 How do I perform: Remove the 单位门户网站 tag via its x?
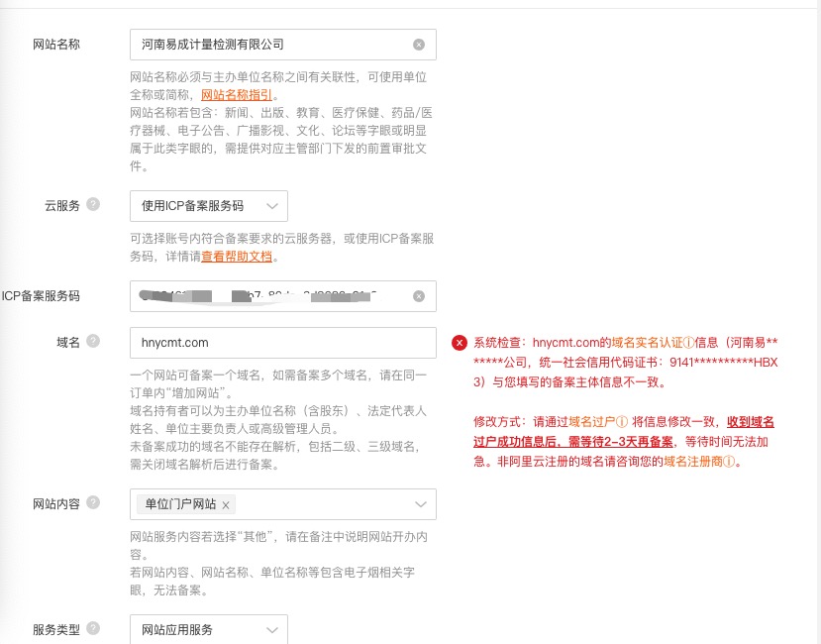226,505
